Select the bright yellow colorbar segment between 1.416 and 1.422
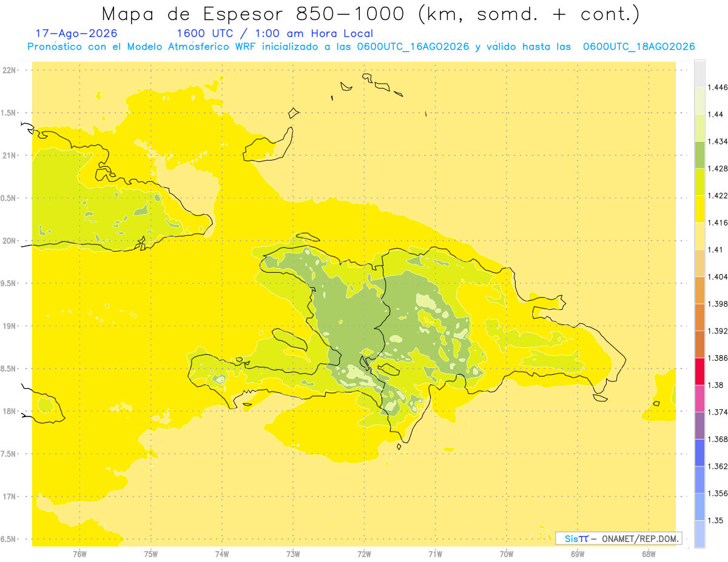Viewport: 728px width, 562px height. (x=699, y=209)
